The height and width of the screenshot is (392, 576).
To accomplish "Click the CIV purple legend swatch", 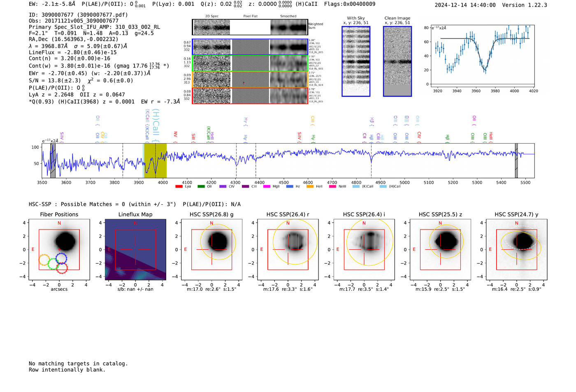I will [x=223, y=186].
